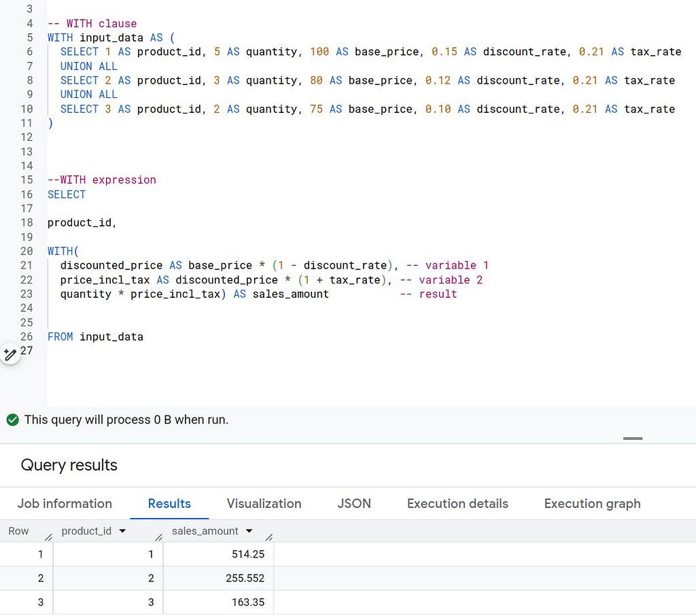The height and width of the screenshot is (616, 696).
Task: Open the Job information tab
Action: 65,504
